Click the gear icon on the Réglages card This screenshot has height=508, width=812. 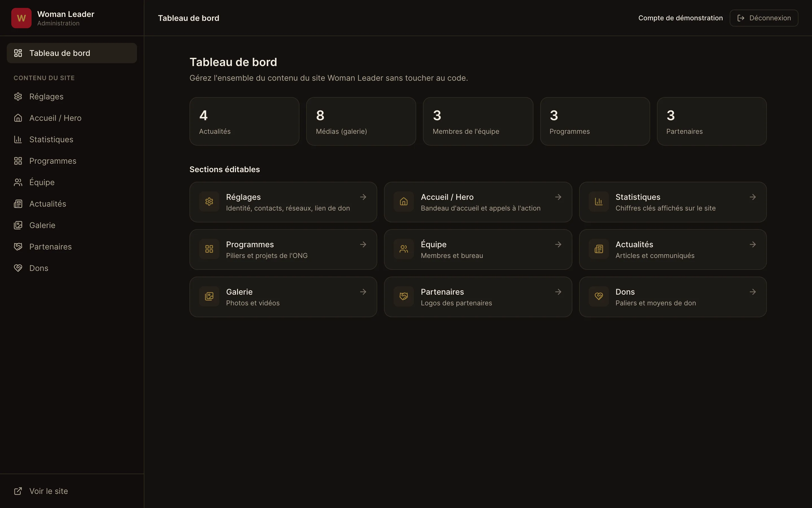coord(209,202)
